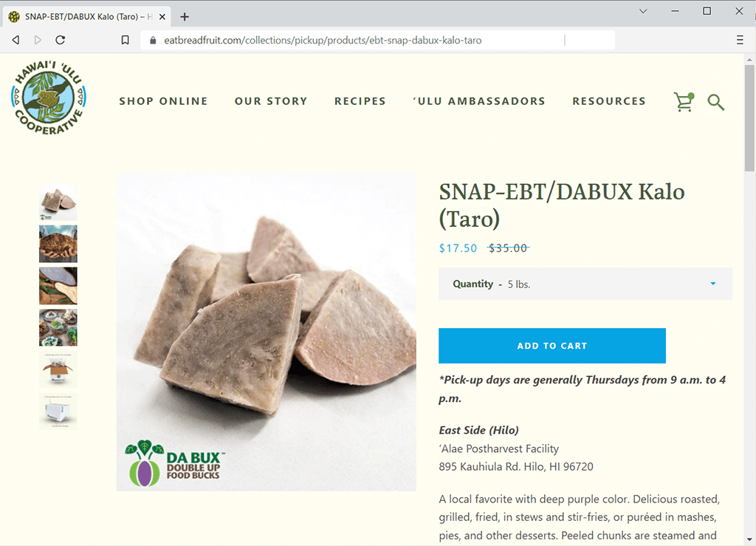This screenshot has width=756, height=546.
Task: Reload the page with refresh icon
Action: click(61, 40)
